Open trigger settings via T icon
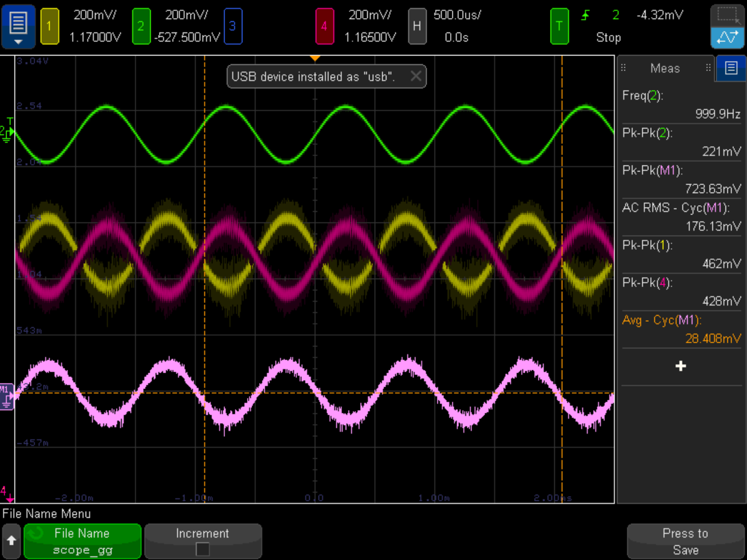The width and height of the screenshot is (747, 560). [x=559, y=26]
